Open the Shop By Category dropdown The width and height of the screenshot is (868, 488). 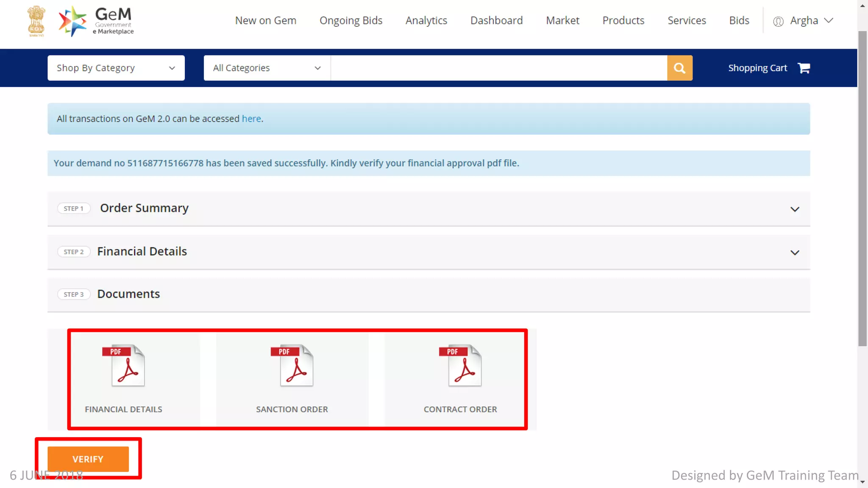click(116, 68)
